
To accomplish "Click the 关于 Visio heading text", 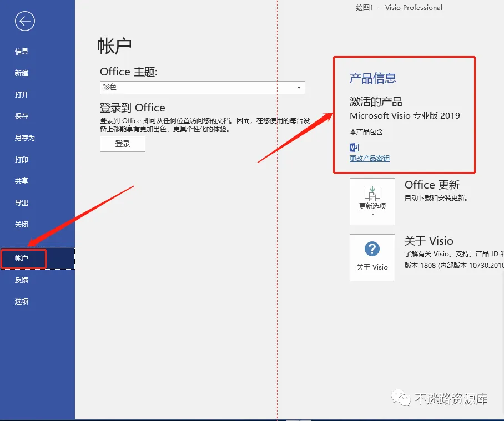I will click(x=429, y=241).
